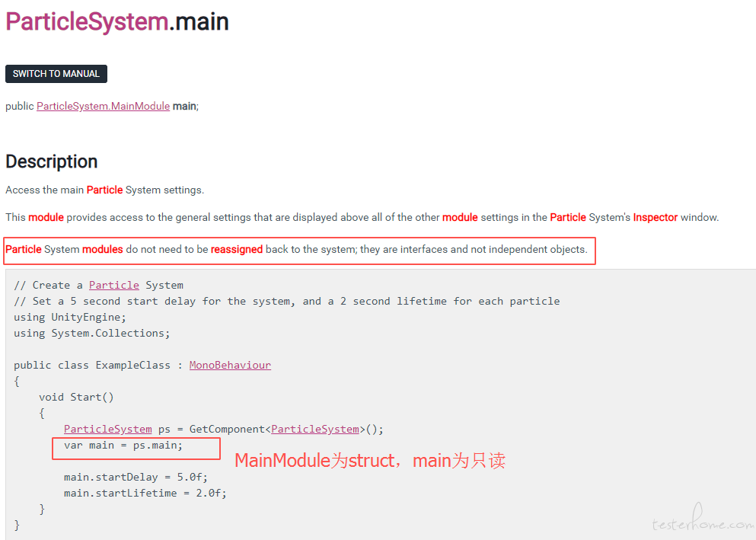Click the 'void Start()' line
The image size is (756, 540).
(x=76, y=397)
